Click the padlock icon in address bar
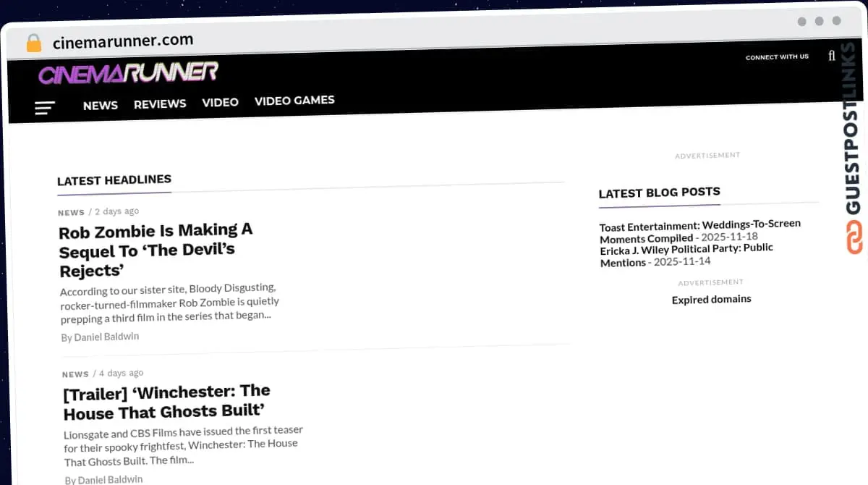Viewport: 868px width, 485px height. [34, 43]
